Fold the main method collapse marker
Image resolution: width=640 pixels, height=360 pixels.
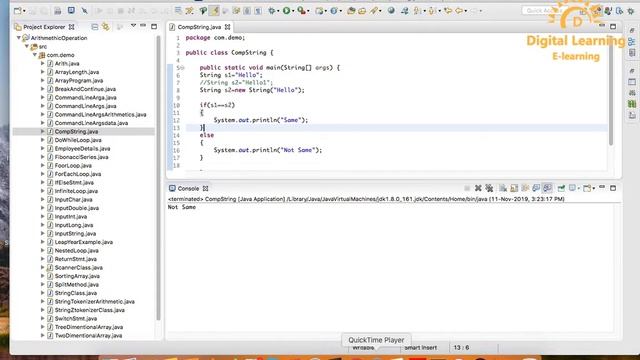pos(182,68)
